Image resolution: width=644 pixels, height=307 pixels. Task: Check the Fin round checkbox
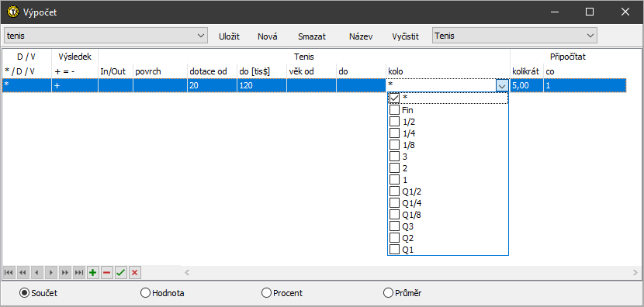click(394, 110)
